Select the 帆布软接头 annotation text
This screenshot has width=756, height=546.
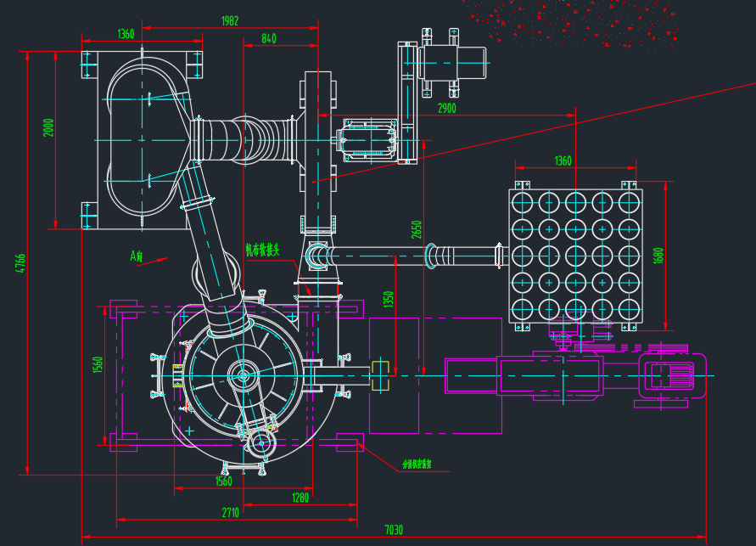tap(262, 250)
